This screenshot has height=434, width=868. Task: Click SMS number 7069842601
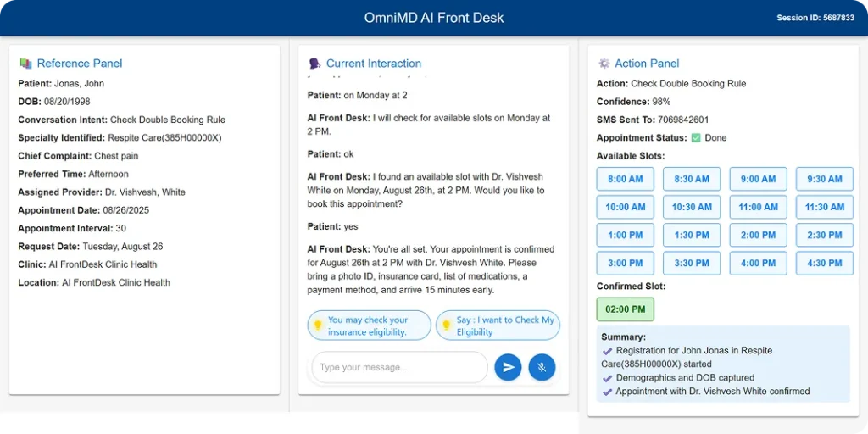click(x=683, y=120)
